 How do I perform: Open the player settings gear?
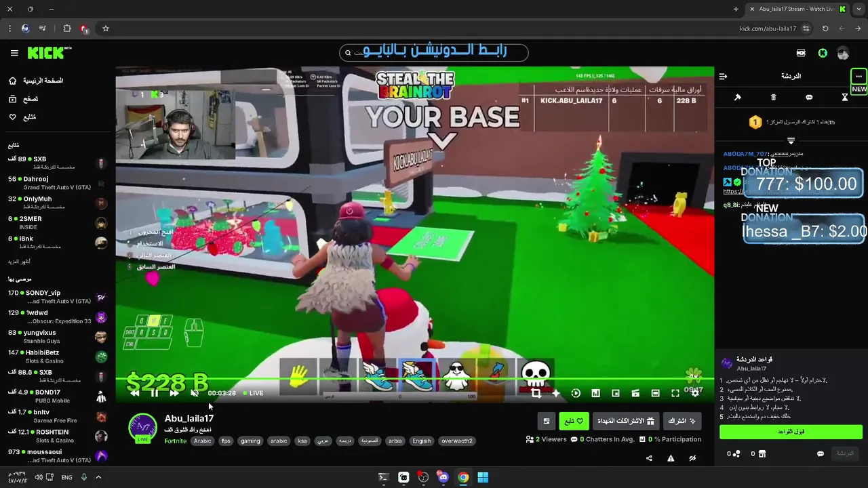coord(695,393)
